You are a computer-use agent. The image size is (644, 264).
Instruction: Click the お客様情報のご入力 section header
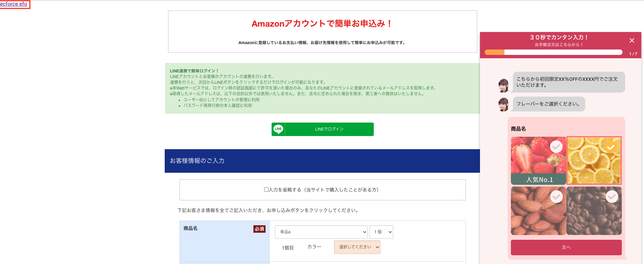322,161
